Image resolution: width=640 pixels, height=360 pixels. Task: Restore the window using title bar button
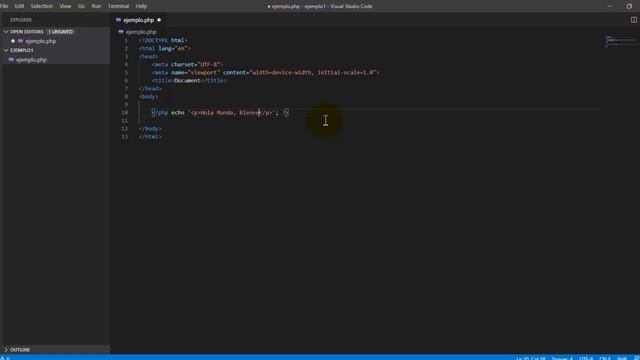[x=629, y=6]
